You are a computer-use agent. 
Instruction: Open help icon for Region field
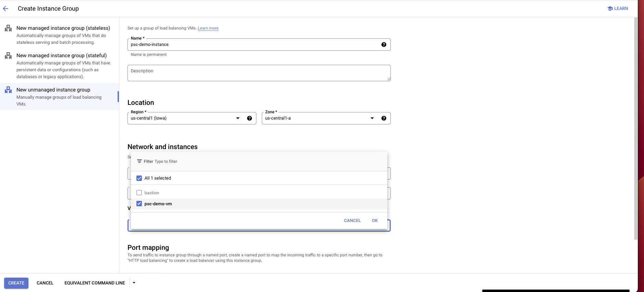click(249, 118)
